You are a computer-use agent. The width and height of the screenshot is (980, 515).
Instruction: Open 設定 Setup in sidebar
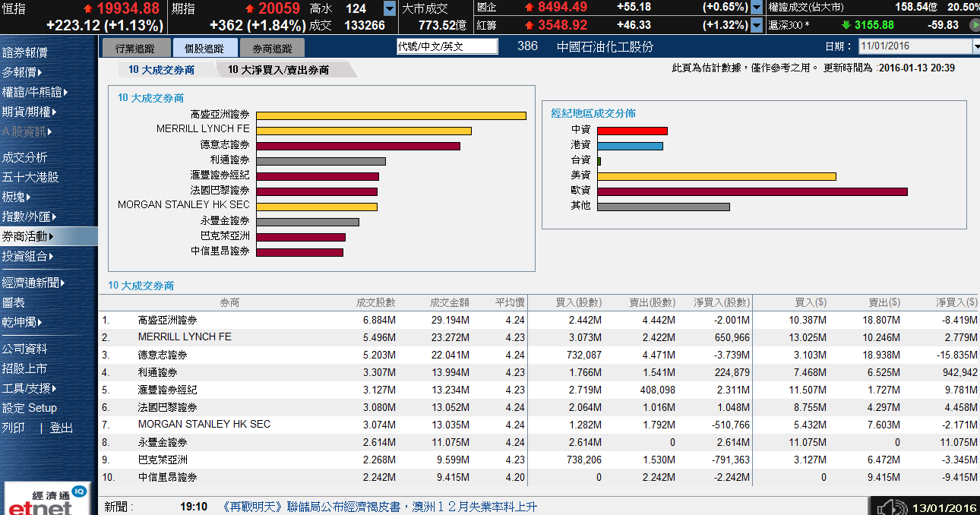pos(30,409)
